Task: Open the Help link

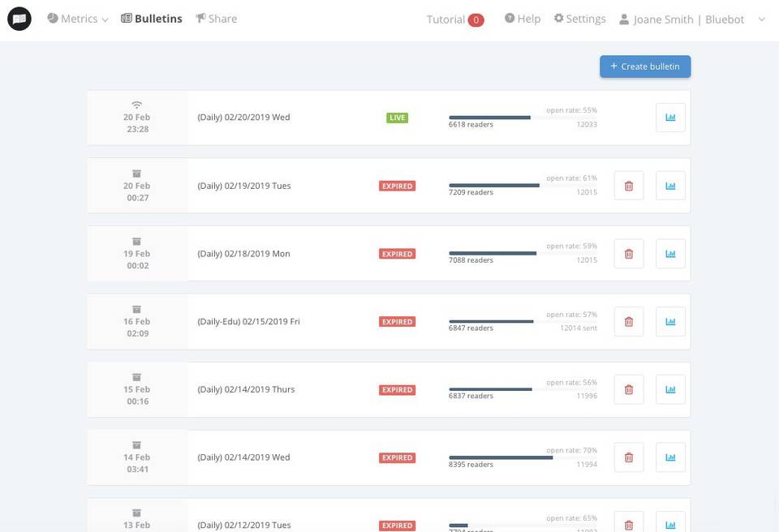Action: pos(523,19)
